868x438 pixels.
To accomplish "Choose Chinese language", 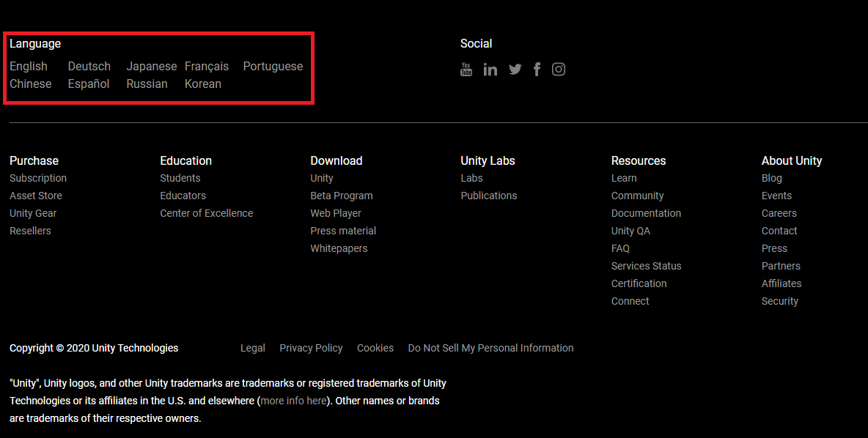I will point(31,84).
